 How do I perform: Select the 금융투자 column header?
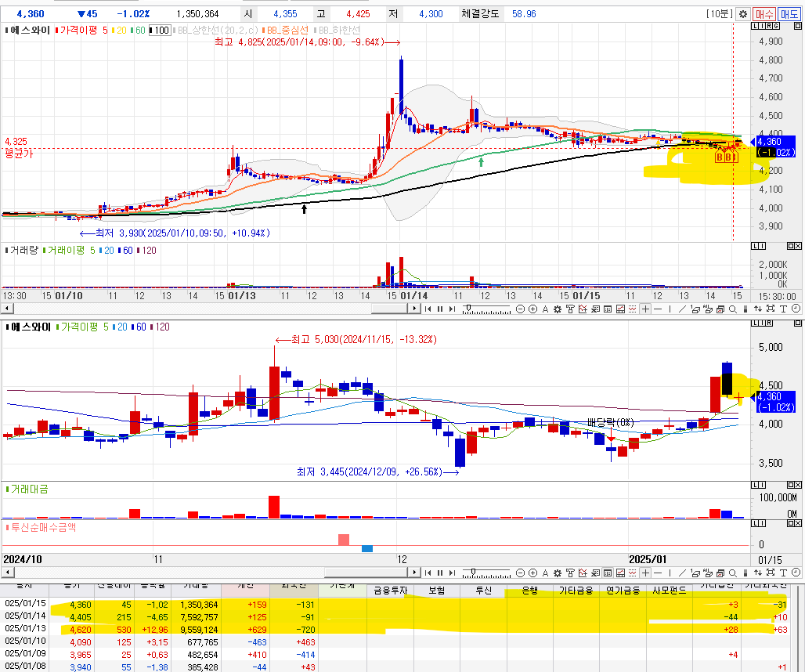[x=390, y=591]
